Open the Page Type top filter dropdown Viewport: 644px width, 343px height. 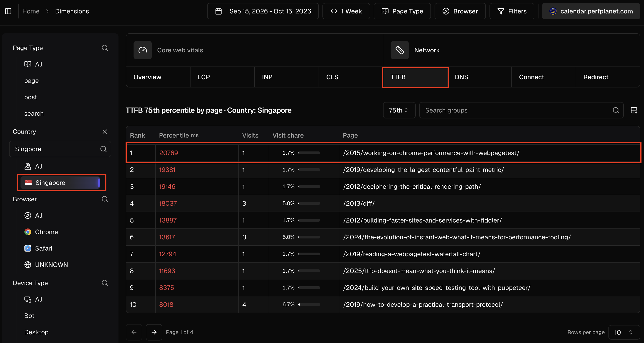tap(402, 11)
